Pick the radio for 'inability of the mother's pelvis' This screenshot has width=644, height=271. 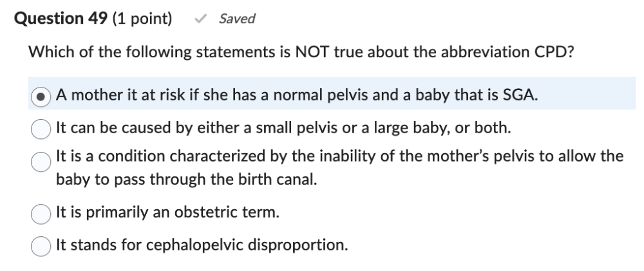[x=41, y=164]
